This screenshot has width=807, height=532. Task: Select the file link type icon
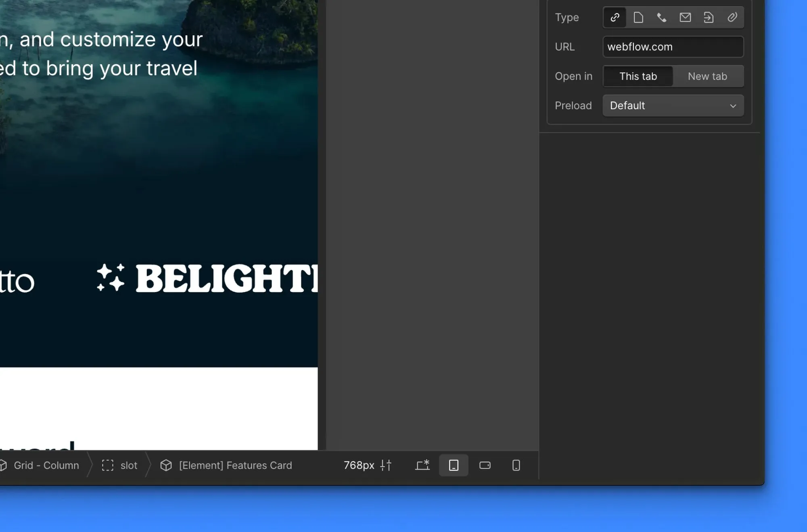tap(709, 17)
